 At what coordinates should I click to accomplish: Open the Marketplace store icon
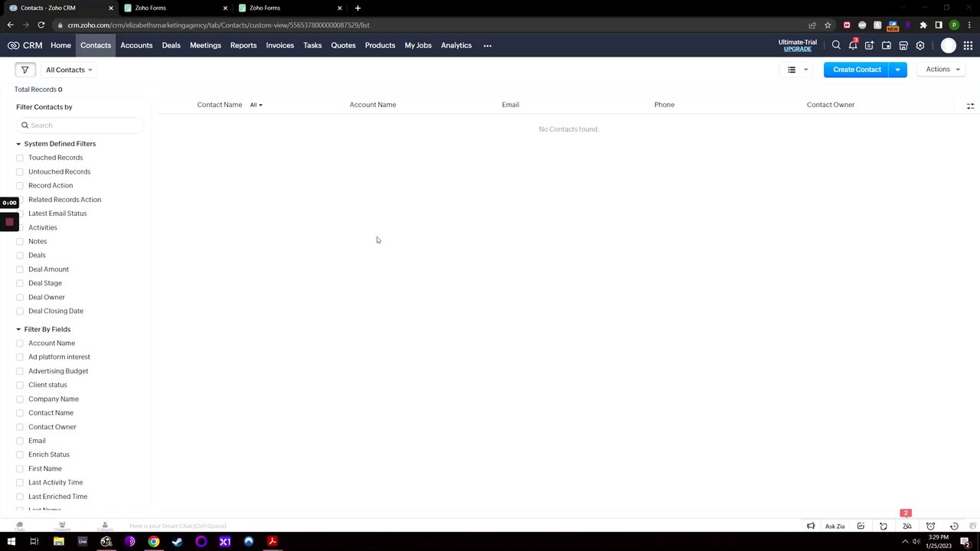[x=903, y=45]
